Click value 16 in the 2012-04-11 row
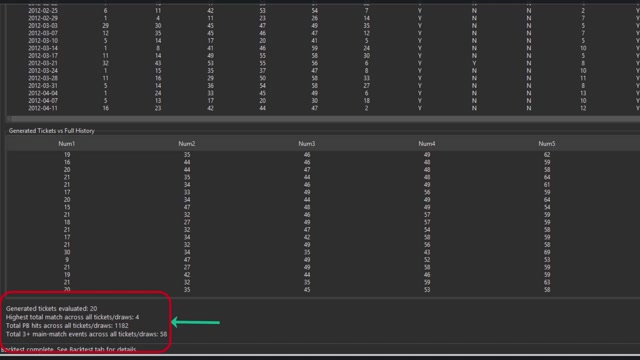 105,108
